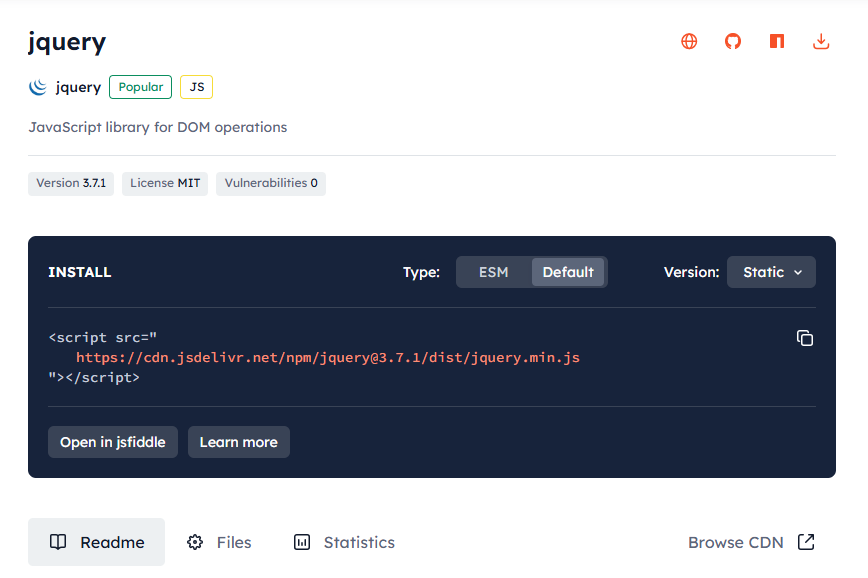The height and width of the screenshot is (578, 868).
Task: Click the Version: label in install panel
Action: pyautogui.click(x=691, y=272)
